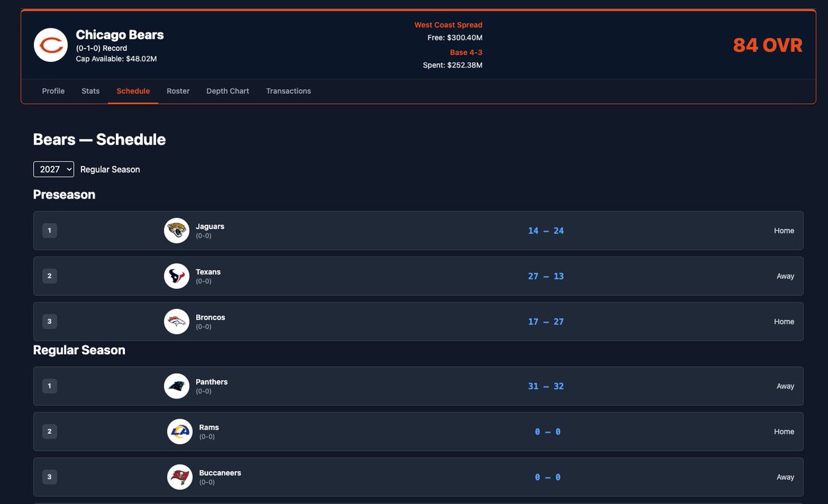Image resolution: width=828 pixels, height=504 pixels.
Task: Switch to the Roster tab
Action: tap(178, 91)
